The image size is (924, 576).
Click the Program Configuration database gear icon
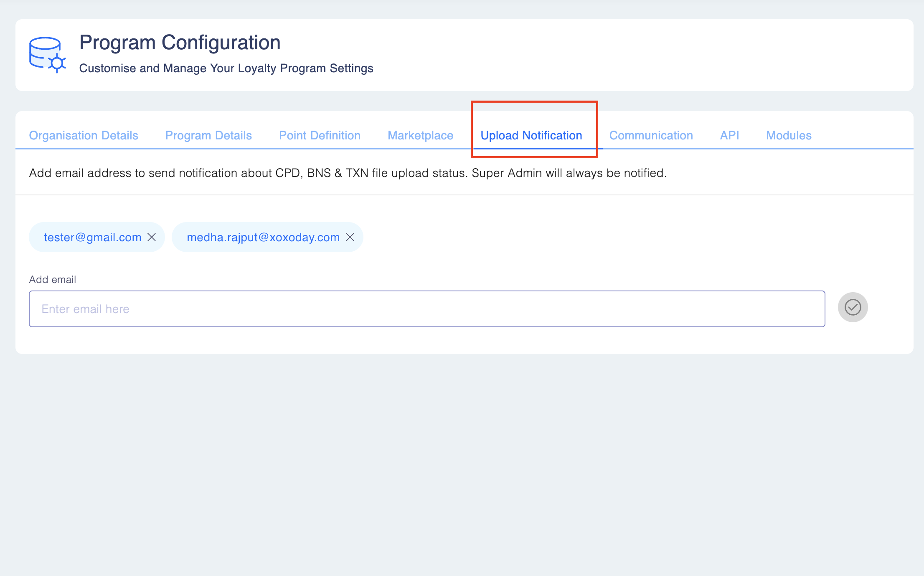coord(47,55)
